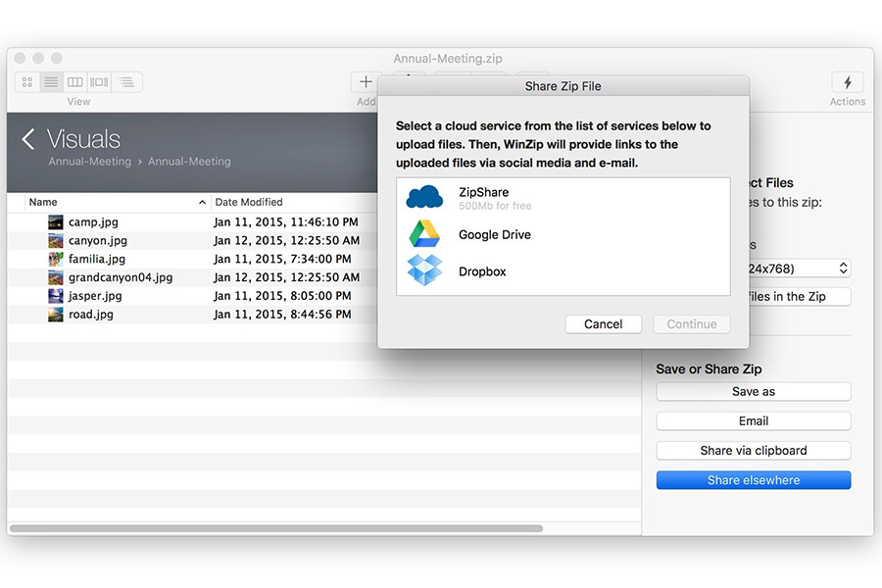Click the date modified for familia.jpg
The height and width of the screenshot is (588, 882).
282,260
